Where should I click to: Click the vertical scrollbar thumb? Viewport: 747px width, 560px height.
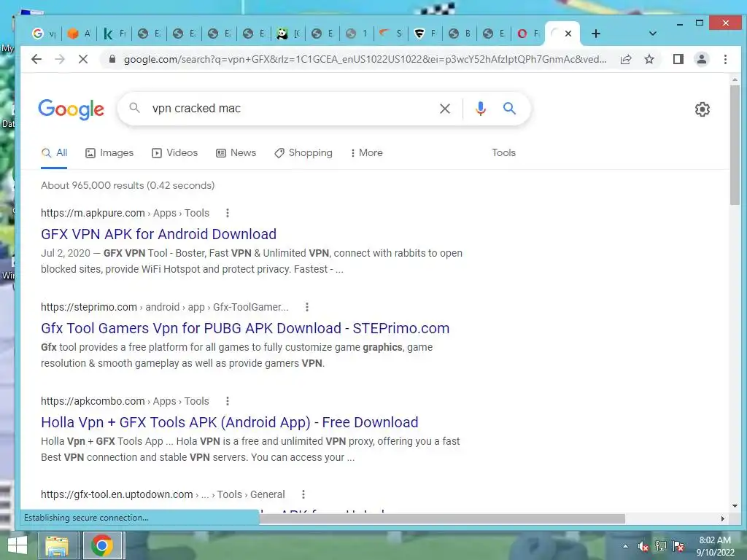pyautogui.click(x=735, y=145)
